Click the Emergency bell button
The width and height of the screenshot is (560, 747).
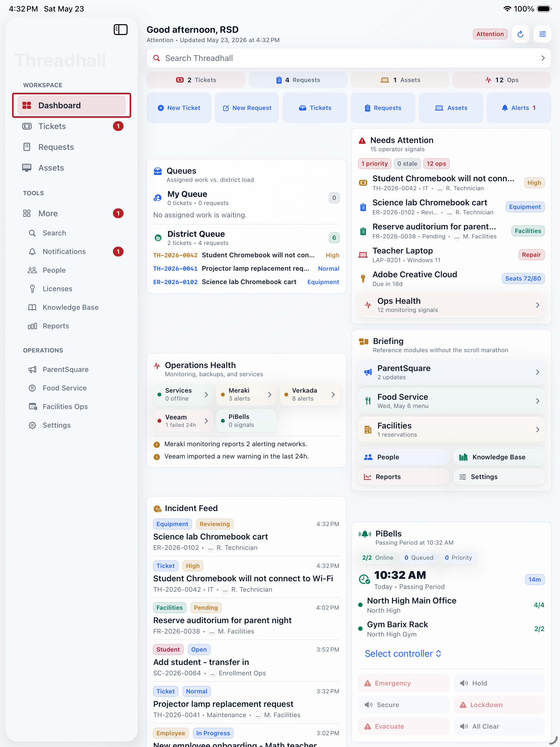coord(404,683)
